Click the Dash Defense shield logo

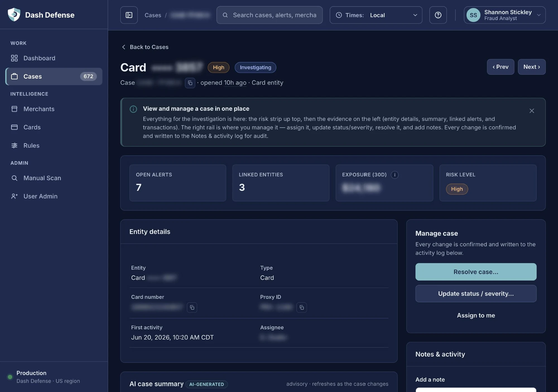pos(14,14)
